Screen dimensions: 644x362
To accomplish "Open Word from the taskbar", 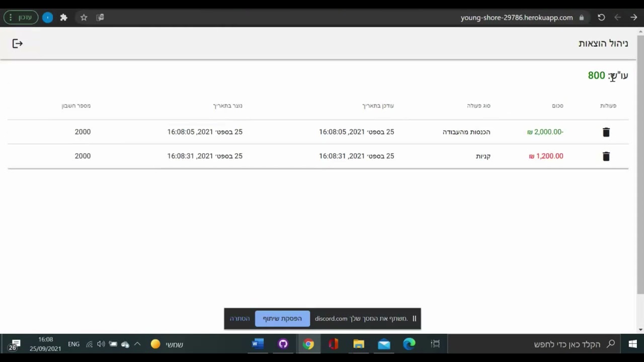I will coord(258,344).
